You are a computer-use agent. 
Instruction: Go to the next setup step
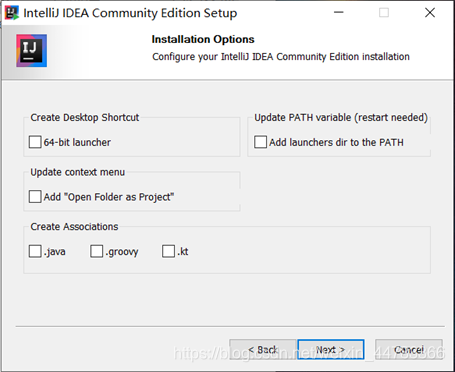(331, 350)
